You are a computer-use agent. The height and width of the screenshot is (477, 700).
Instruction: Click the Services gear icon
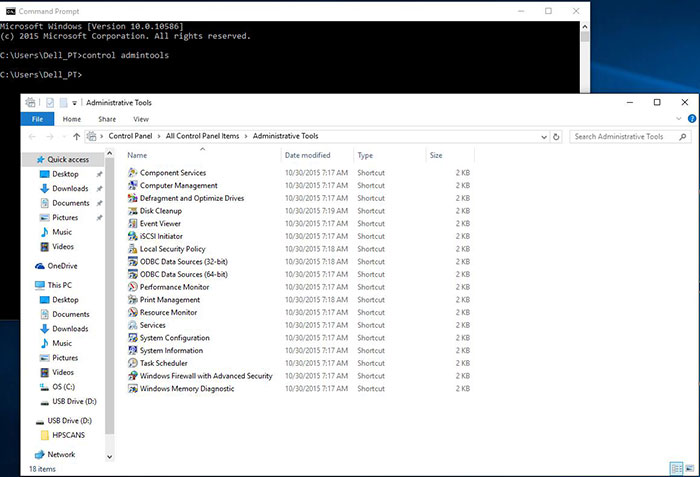tap(133, 325)
